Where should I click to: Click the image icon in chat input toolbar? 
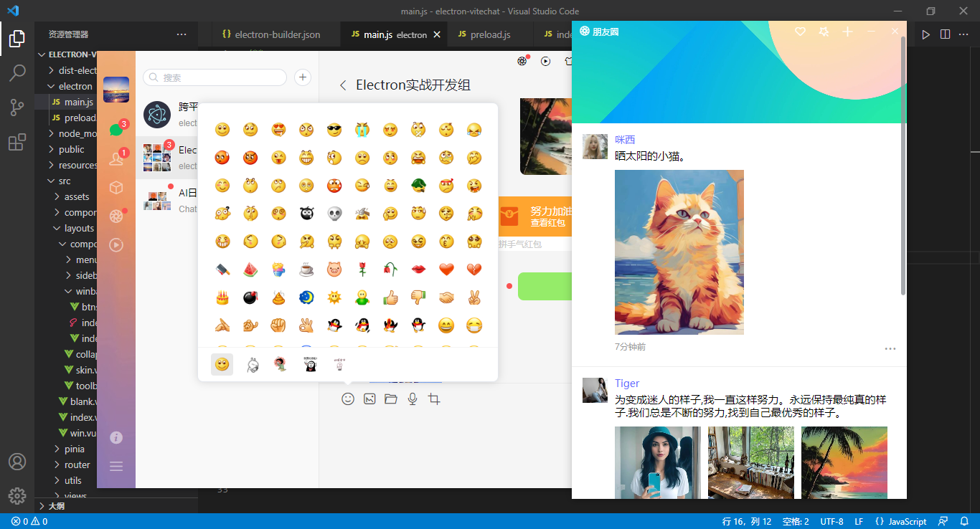tap(369, 399)
